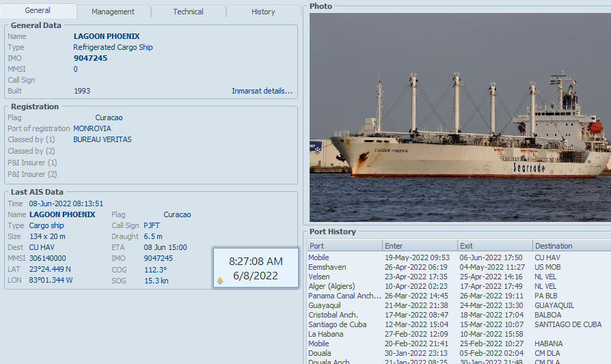Switch to the General tab
This screenshot has height=364, width=611.
click(x=38, y=10)
